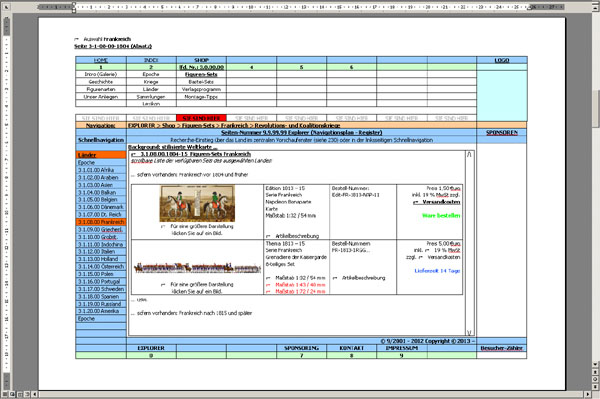Click the Schnellnavigation label
This screenshot has height=399, width=600.
[101, 140]
